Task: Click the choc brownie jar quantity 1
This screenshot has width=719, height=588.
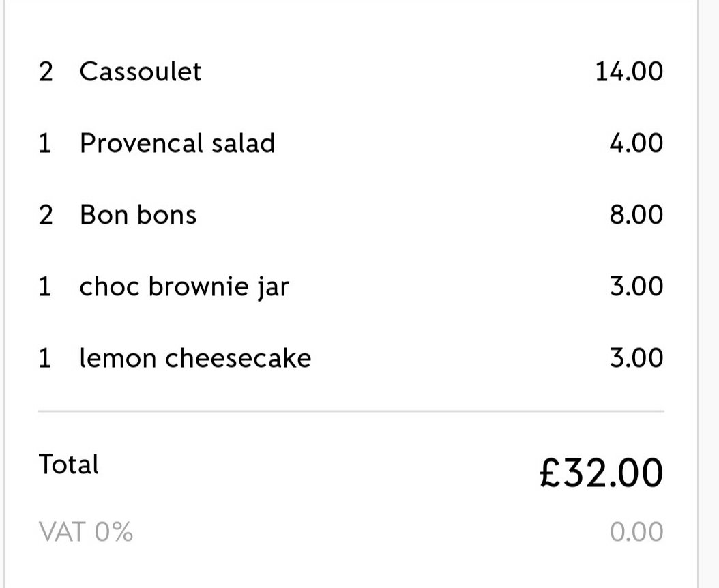Action: pos(45,286)
